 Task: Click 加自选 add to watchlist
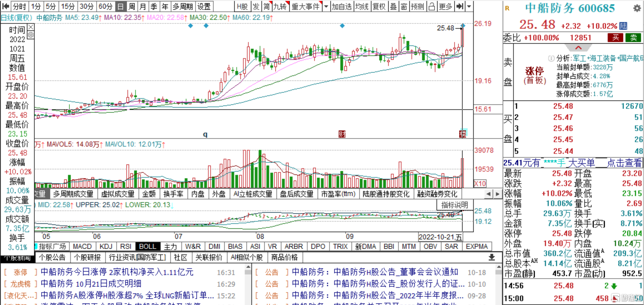(x=342, y=6)
